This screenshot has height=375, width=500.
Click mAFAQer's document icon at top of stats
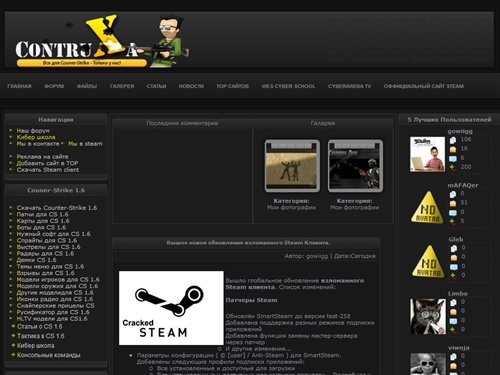[x=453, y=194]
